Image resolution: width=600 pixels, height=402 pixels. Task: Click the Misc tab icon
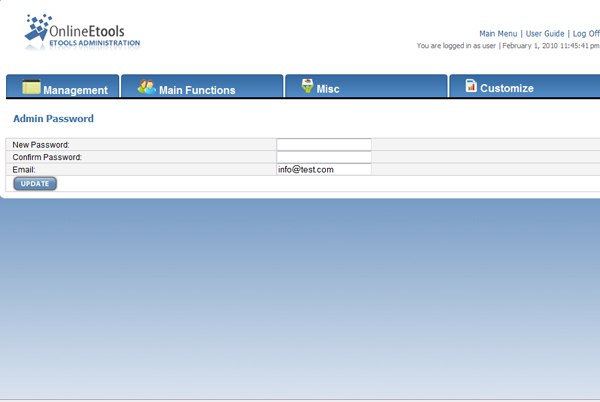(x=307, y=86)
